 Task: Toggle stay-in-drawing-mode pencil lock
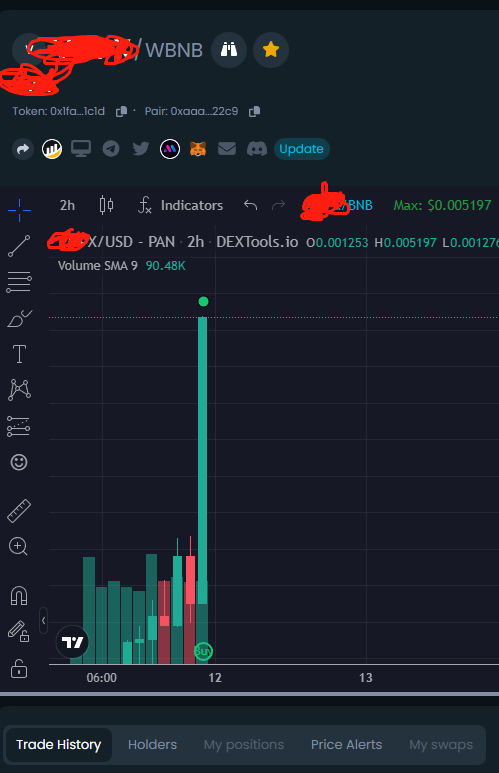(x=19, y=632)
